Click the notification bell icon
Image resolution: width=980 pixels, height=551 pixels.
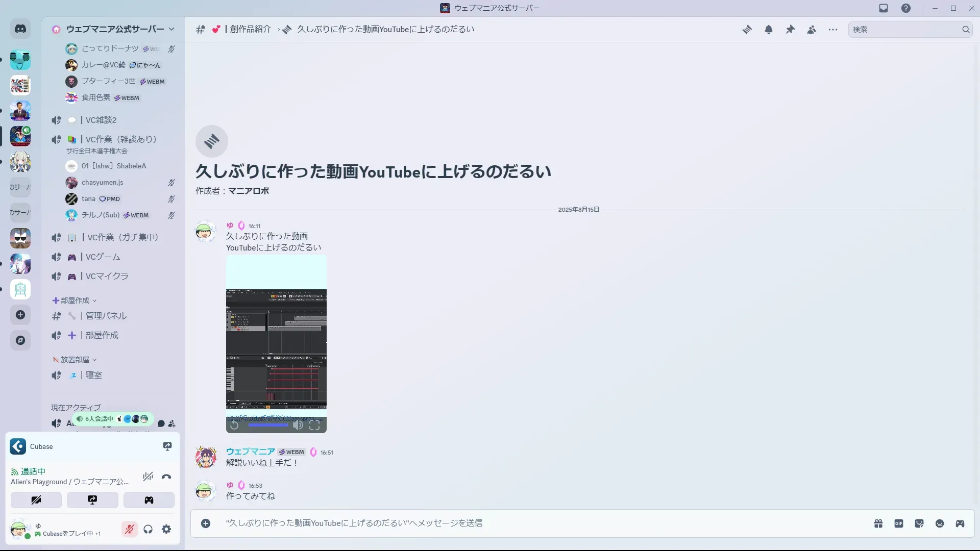click(768, 30)
